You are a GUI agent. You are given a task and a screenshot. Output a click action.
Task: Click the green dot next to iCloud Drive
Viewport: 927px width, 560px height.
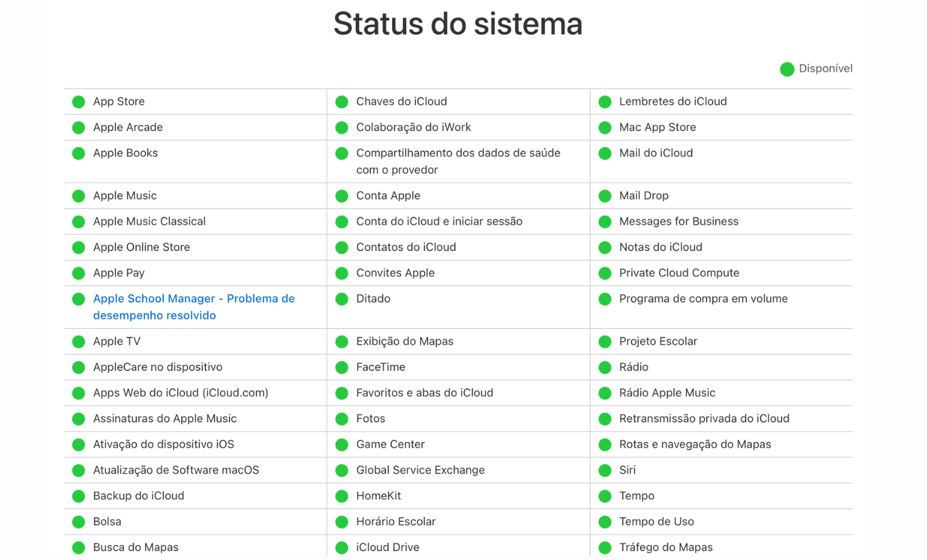click(341, 547)
